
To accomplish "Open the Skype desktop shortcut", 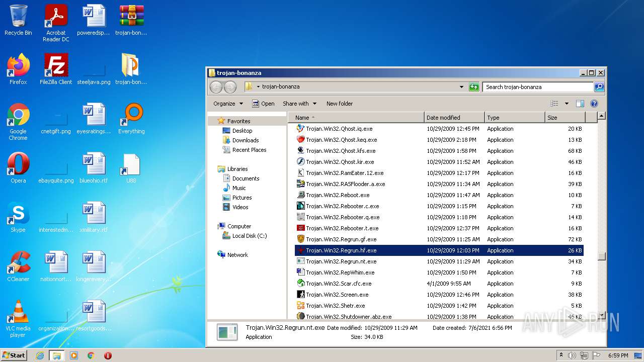I will 18,217.
